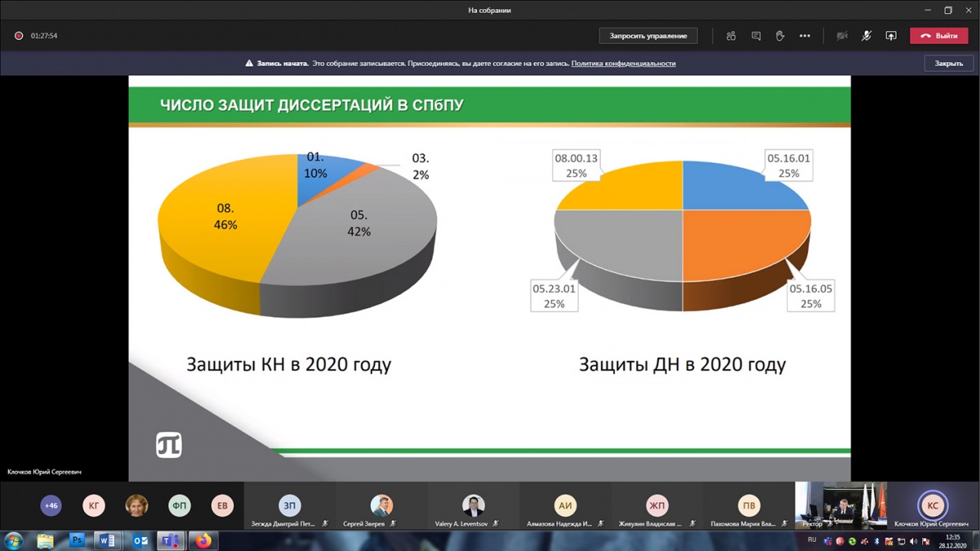
Task: Click the Защиты КН в 2020 году caption
Action: point(289,364)
